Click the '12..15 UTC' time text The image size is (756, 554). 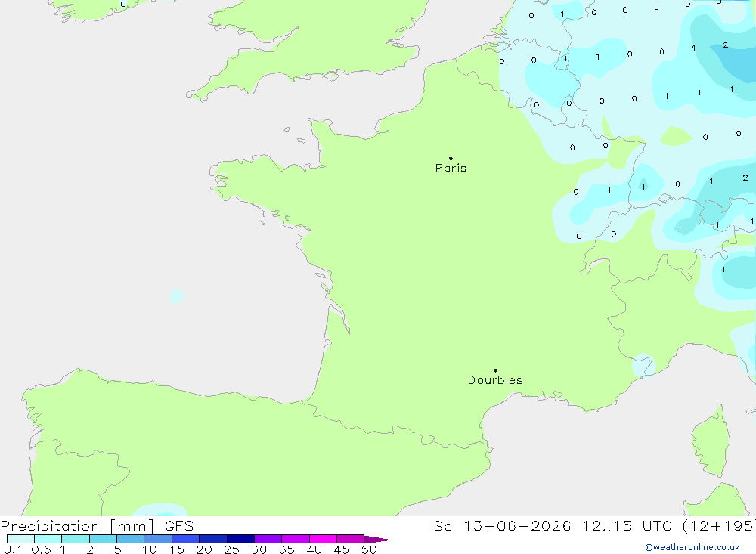(x=627, y=526)
